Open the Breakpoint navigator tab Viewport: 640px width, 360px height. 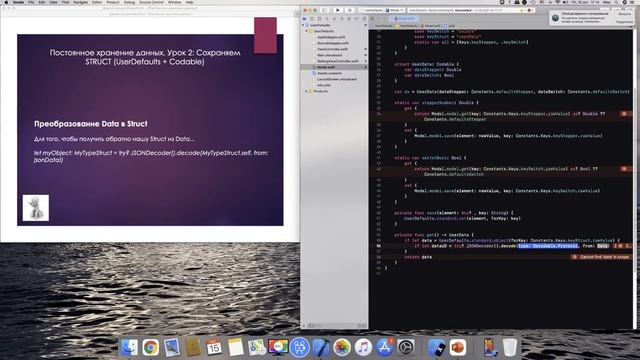pos(357,19)
